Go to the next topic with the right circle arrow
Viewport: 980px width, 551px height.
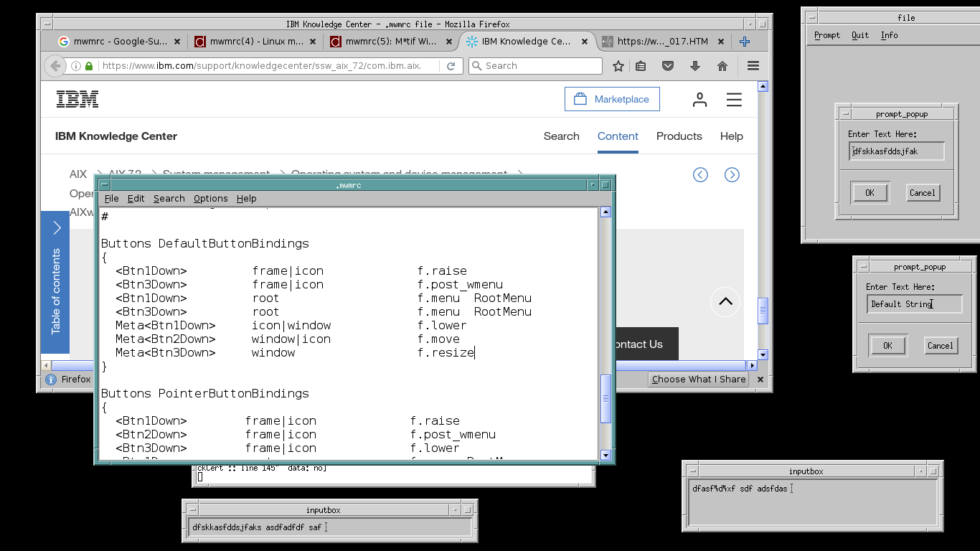coord(732,175)
